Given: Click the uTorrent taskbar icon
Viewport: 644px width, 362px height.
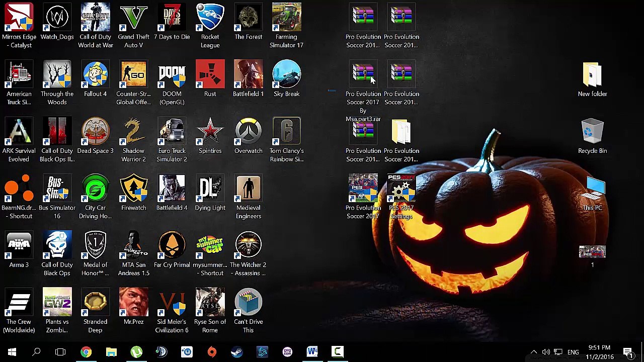Looking at the screenshot, I should (136, 352).
